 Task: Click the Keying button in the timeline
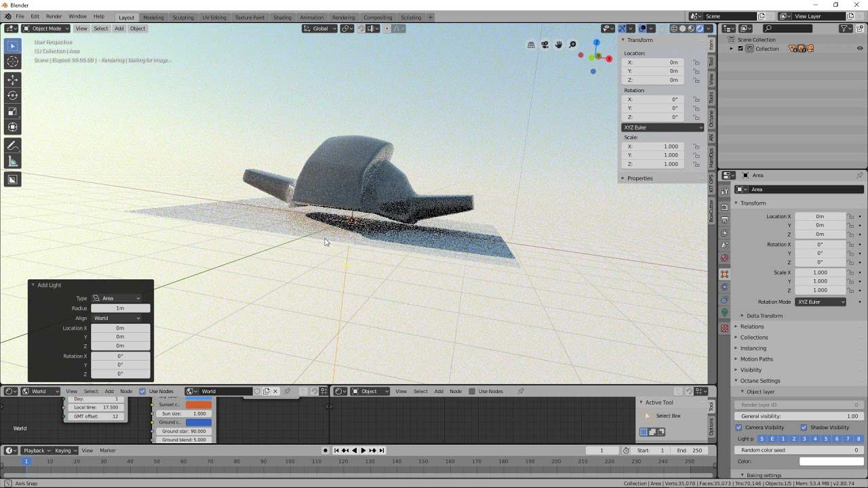tap(65, 451)
